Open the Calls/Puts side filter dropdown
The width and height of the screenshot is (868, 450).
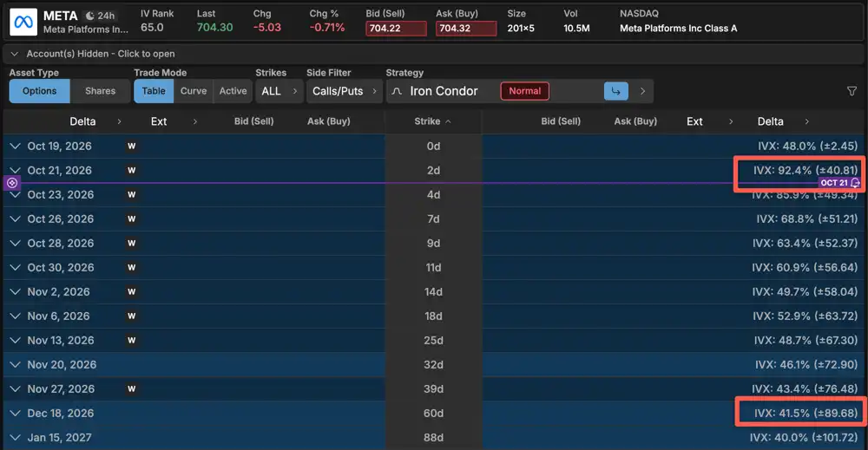[x=345, y=91]
